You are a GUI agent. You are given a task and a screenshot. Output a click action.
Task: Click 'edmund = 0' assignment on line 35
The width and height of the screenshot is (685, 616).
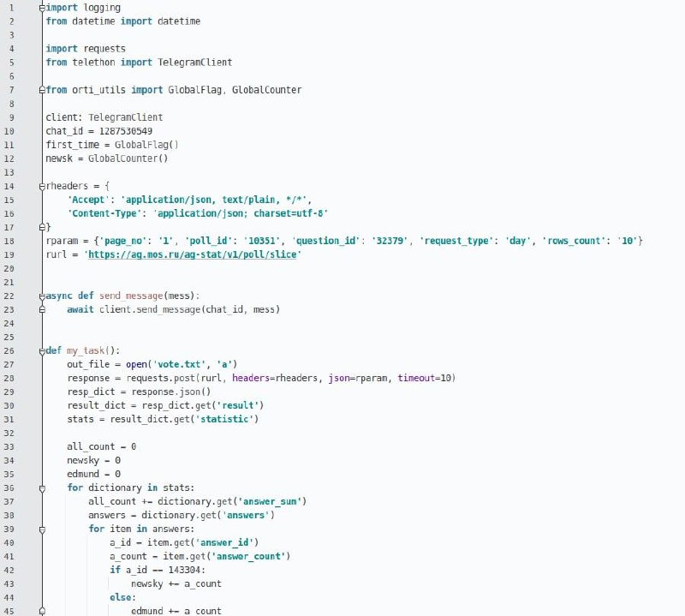pos(93,475)
